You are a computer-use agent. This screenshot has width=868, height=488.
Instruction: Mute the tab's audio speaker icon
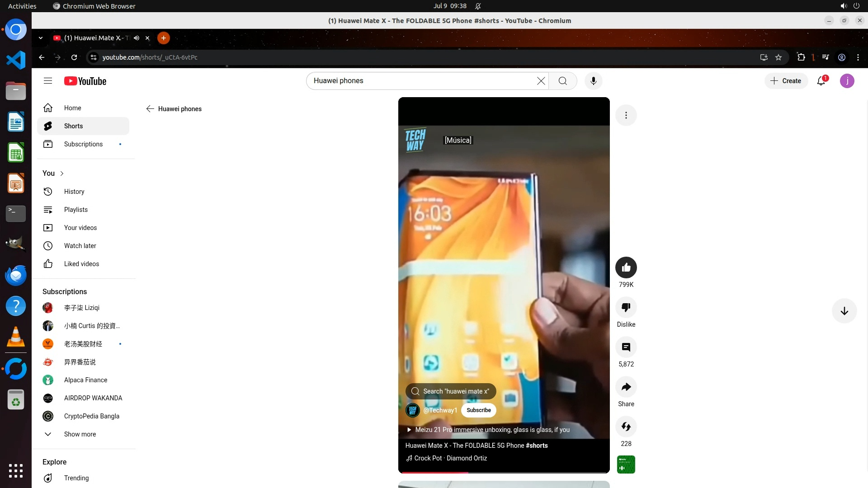click(137, 38)
